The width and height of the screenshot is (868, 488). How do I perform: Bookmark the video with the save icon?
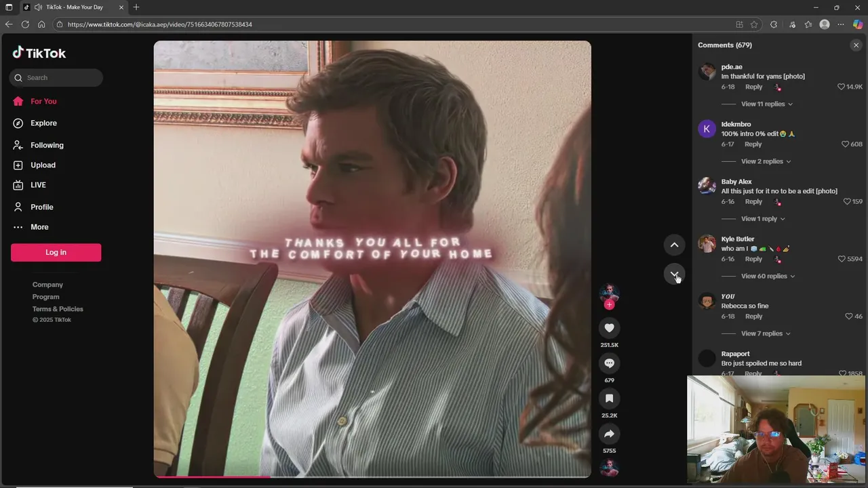coord(609,399)
